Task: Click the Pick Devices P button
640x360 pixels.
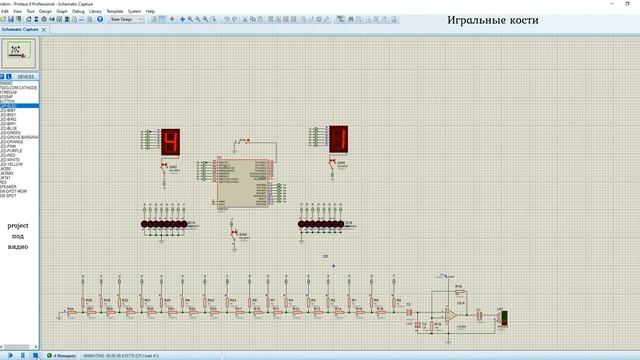Action: (2, 76)
